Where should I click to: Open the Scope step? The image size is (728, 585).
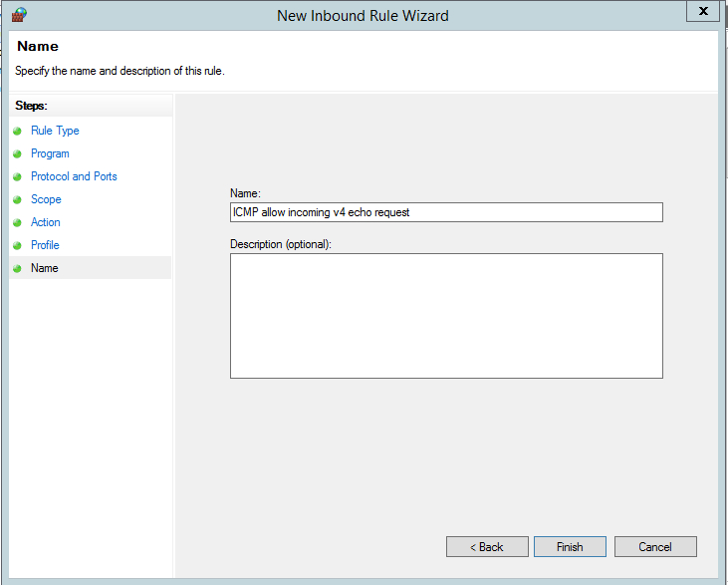pyautogui.click(x=46, y=199)
